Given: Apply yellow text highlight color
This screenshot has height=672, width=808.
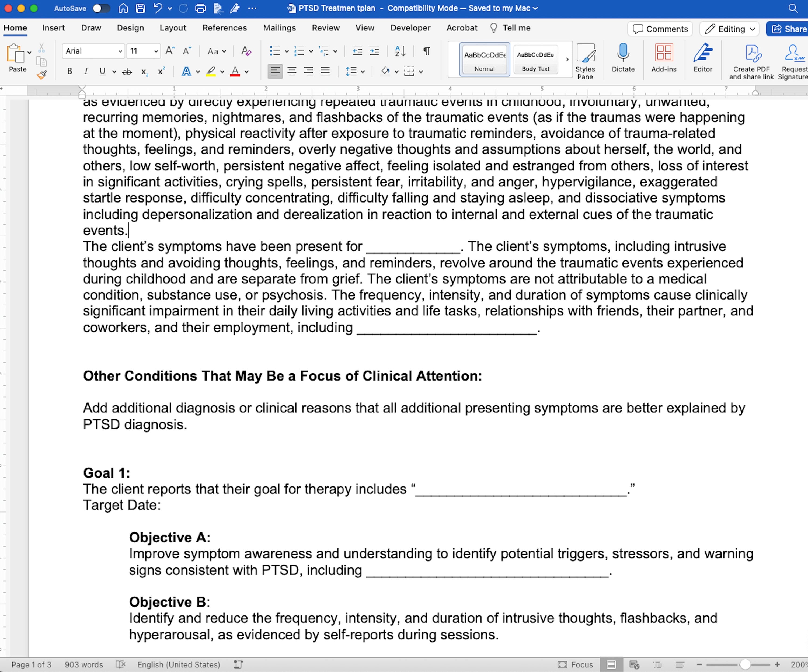Looking at the screenshot, I should click(x=211, y=72).
